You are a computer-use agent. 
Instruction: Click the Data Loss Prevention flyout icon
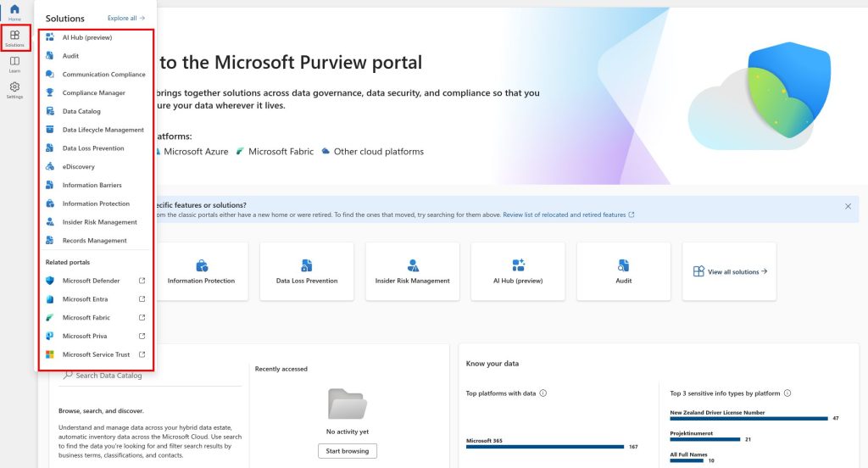click(50, 148)
